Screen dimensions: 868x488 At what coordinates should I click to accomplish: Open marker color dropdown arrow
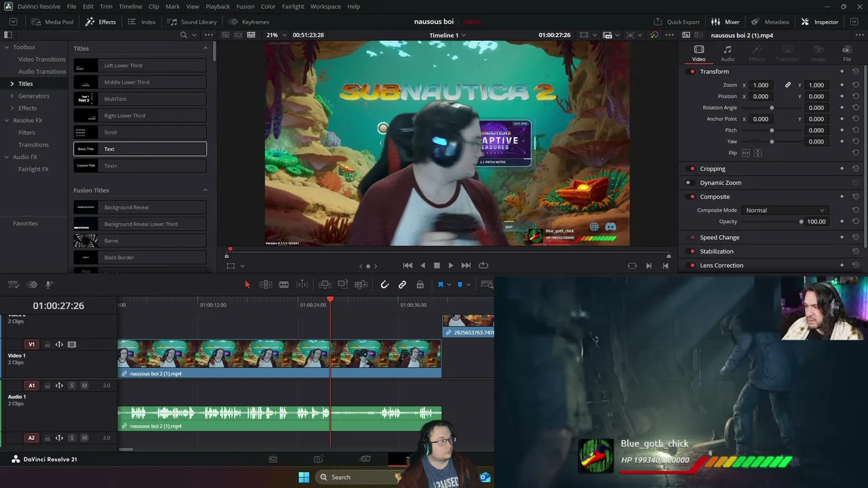click(468, 285)
